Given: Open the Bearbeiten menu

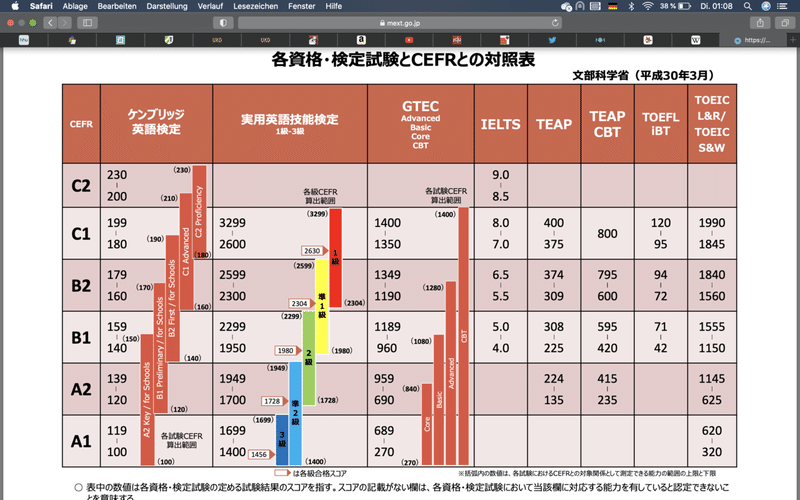Looking at the screenshot, I should (117, 6).
